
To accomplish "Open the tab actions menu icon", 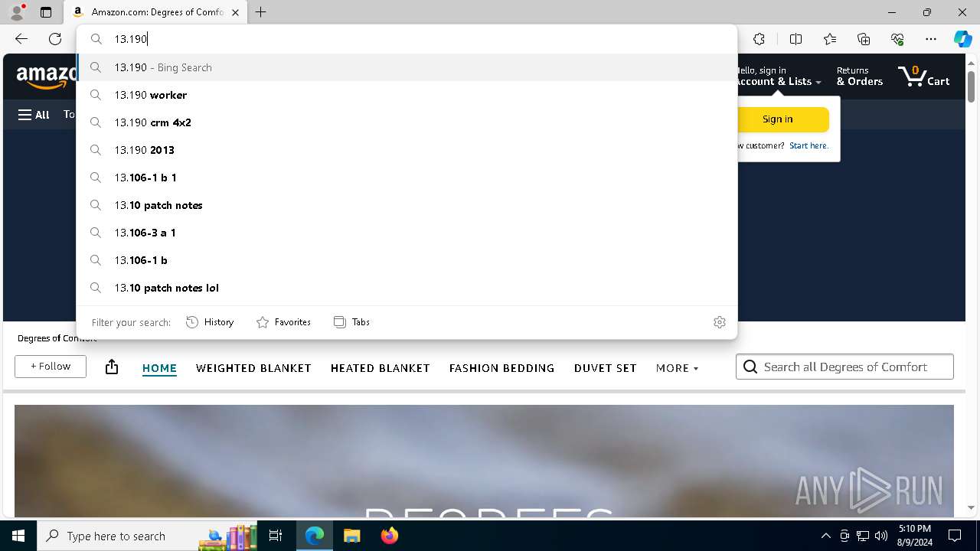I will 46,12.
